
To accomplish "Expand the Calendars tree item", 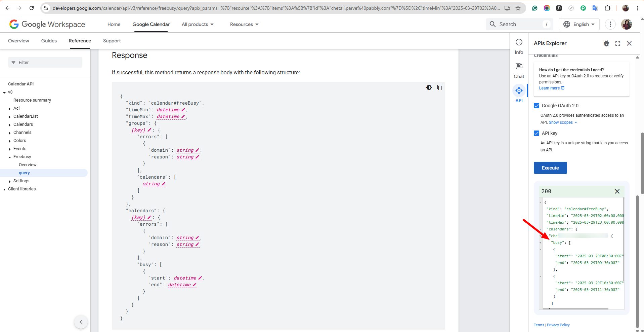I will click(10, 125).
